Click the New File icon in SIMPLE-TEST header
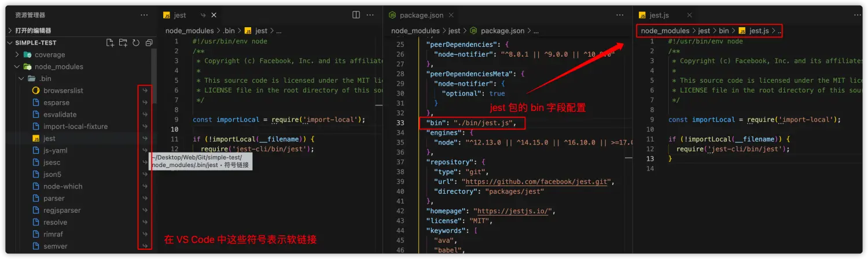Image resolution: width=868 pixels, height=259 pixels. [x=110, y=43]
